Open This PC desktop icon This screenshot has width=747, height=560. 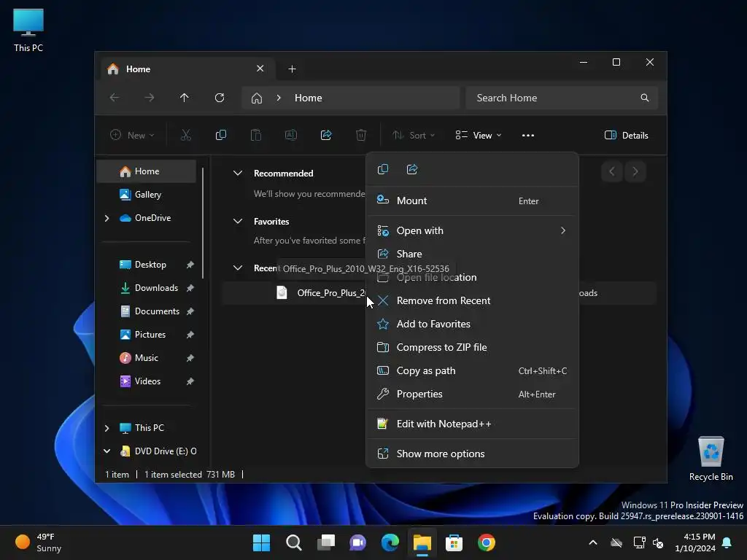[28, 31]
